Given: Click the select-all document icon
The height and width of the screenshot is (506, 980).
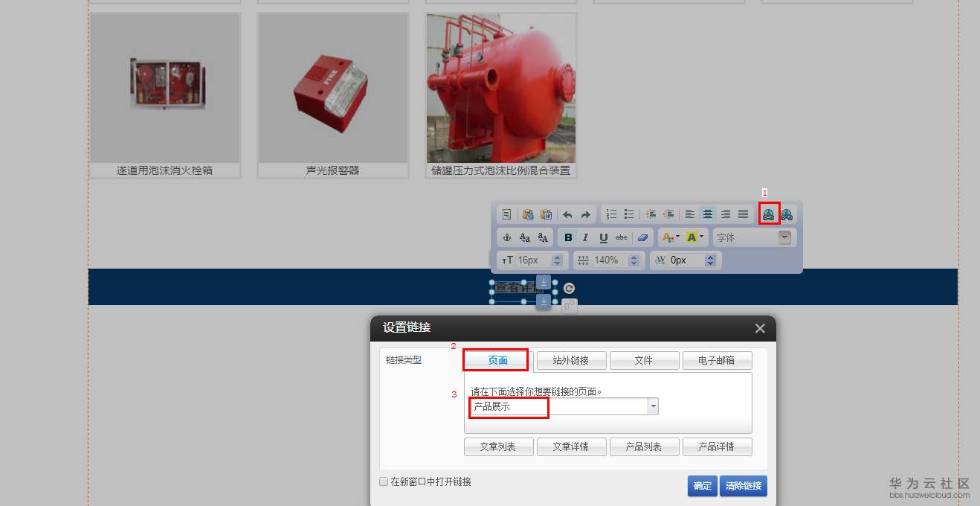Looking at the screenshot, I should (x=506, y=214).
